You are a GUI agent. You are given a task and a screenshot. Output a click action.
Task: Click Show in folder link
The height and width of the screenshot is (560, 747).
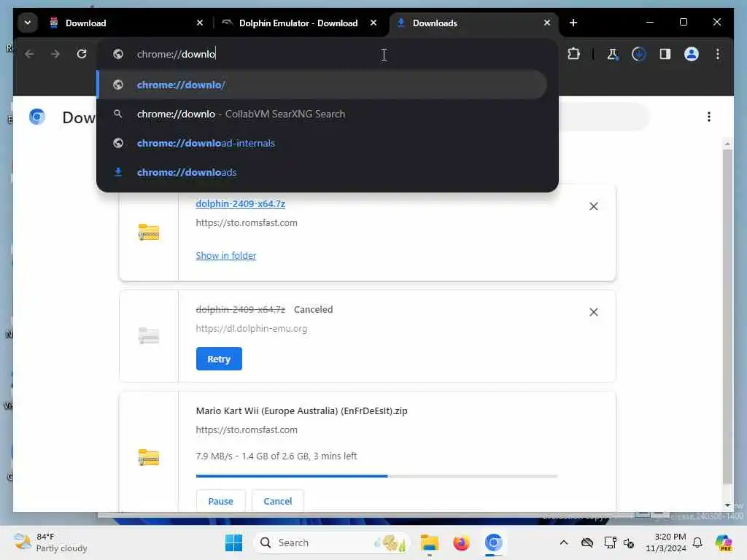pos(226,256)
